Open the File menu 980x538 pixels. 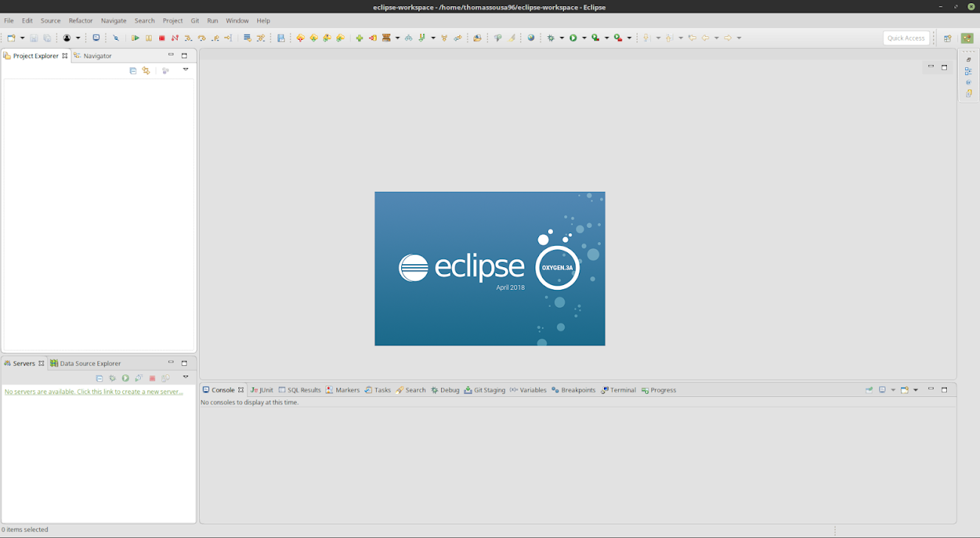pyautogui.click(x=9, y=21)
